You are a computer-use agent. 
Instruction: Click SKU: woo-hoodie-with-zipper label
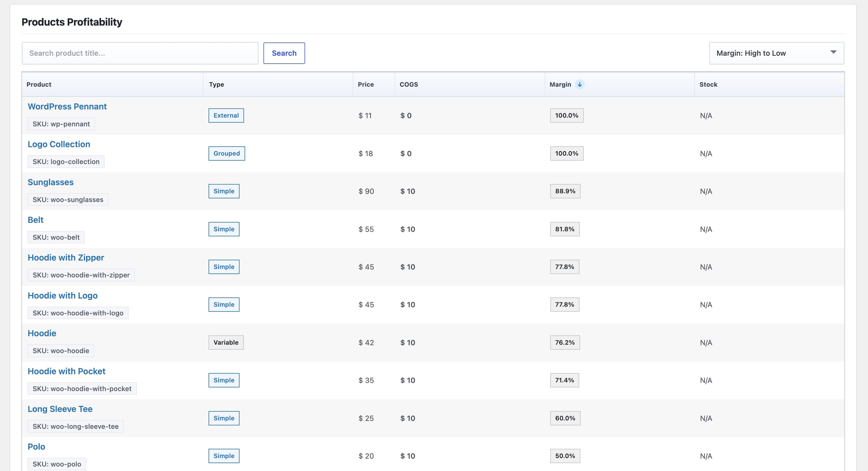pos(81,275)
